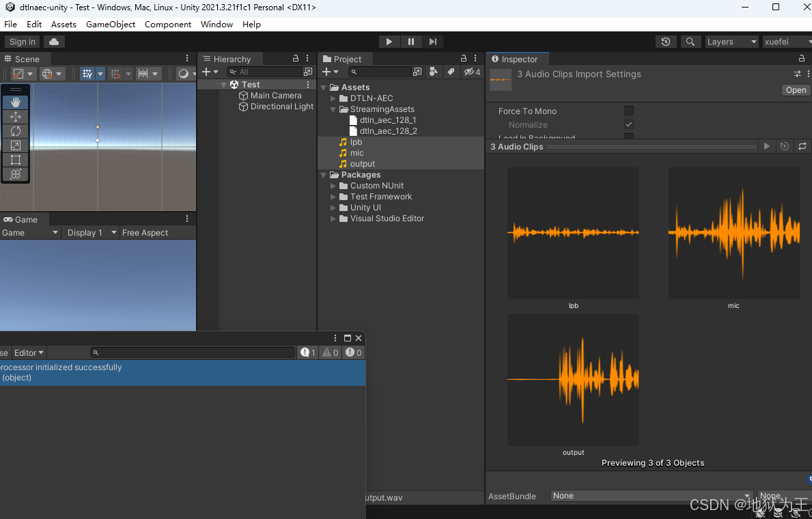
Task: Open the Component menu
Action: 168,25
